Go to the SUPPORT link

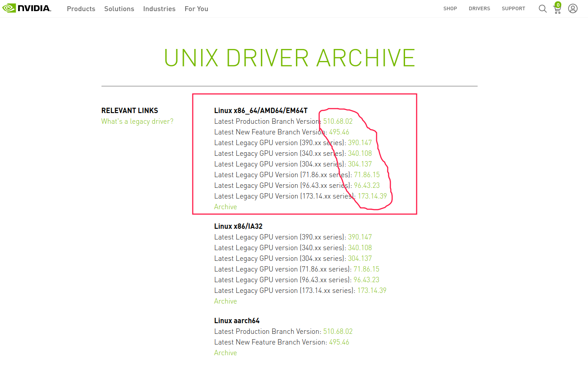click(513, 8)
